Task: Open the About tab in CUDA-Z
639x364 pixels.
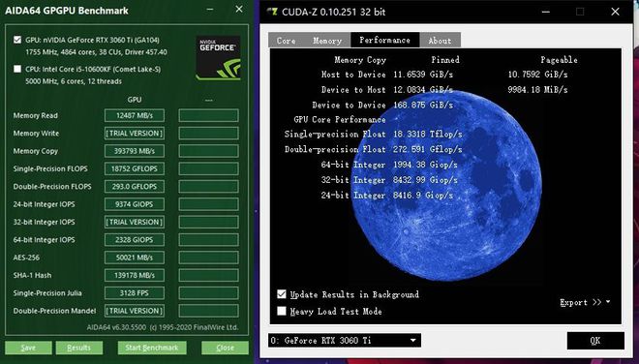Action: (x=441, y=41)
